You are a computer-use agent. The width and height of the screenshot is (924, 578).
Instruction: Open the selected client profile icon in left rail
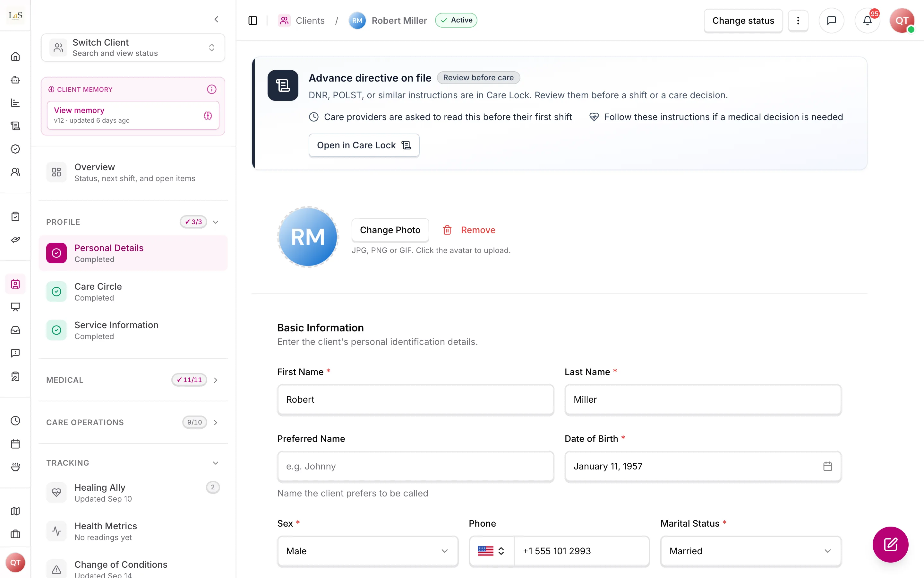(x=15, y=284)
